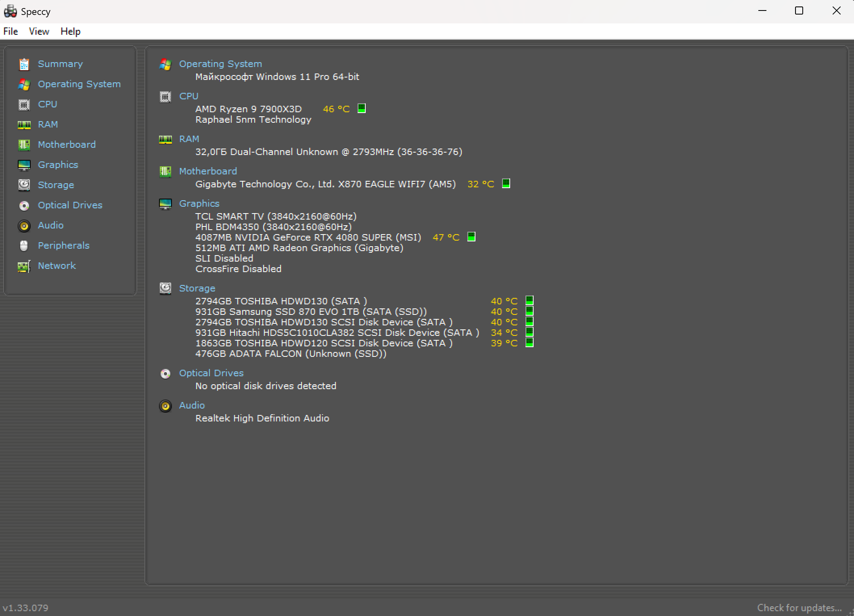Screen dimensions: 854x616
Task: Open the Operating System section in sidebar
Action: point(79,84)
